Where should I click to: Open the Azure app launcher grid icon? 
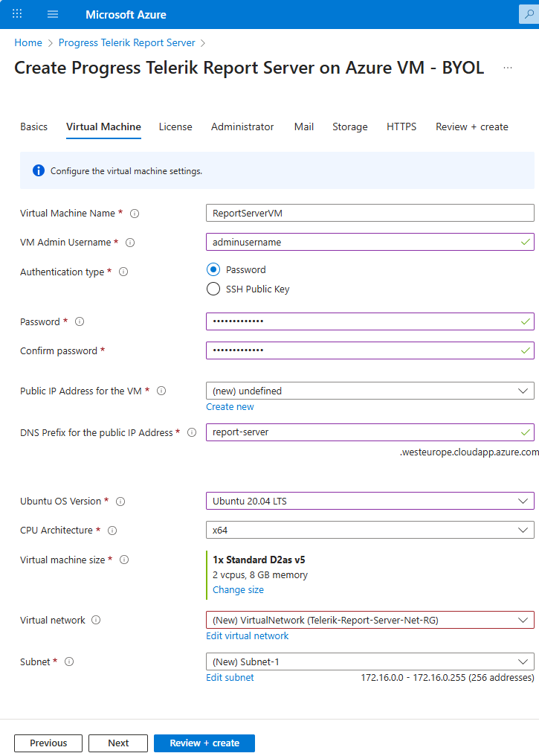[16, 13]
